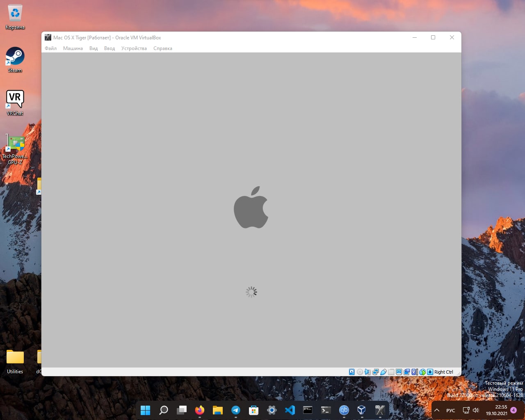Click the network adapters indicator icon
Viewport: 525px width, 420px height.
tap(375, 372)
